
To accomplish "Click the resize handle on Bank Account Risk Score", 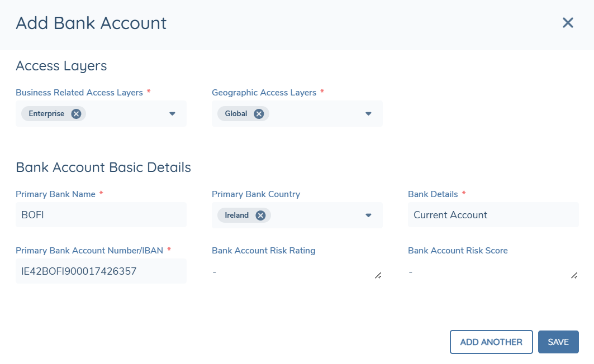I will [x=574, y=275].
